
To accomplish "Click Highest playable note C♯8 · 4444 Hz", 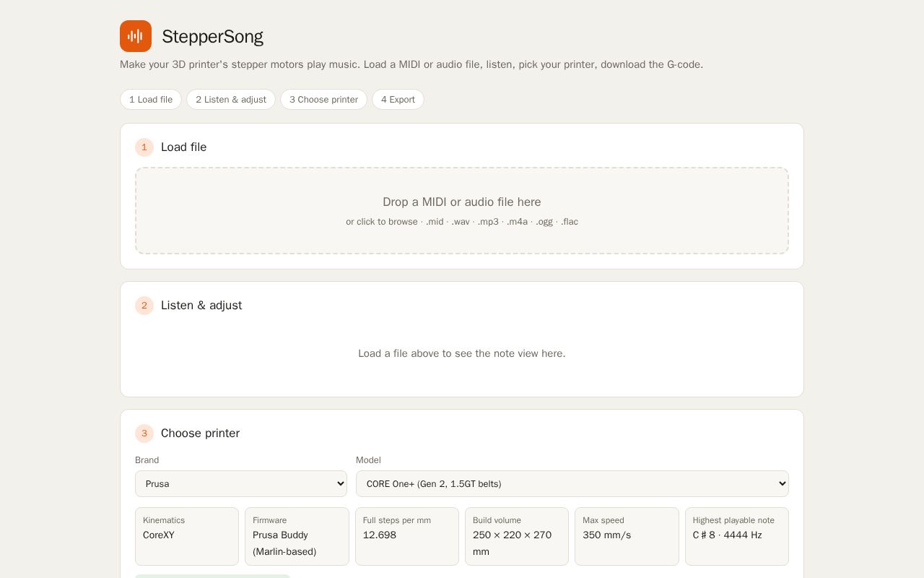I will pyautogui.click(x=737, y=536).
